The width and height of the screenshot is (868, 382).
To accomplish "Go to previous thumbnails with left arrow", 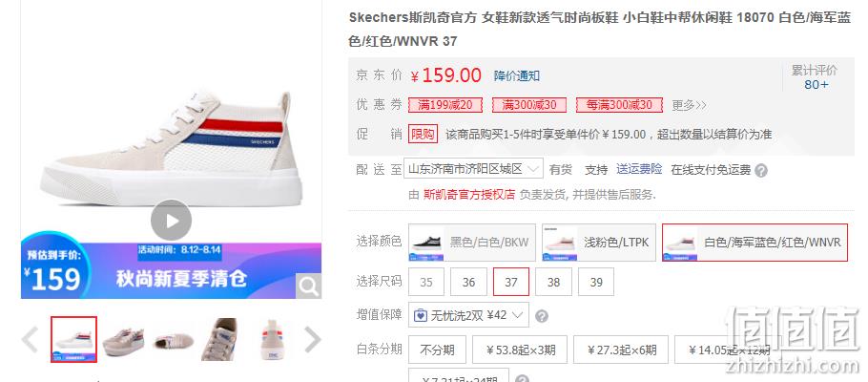I will [30, 339].
